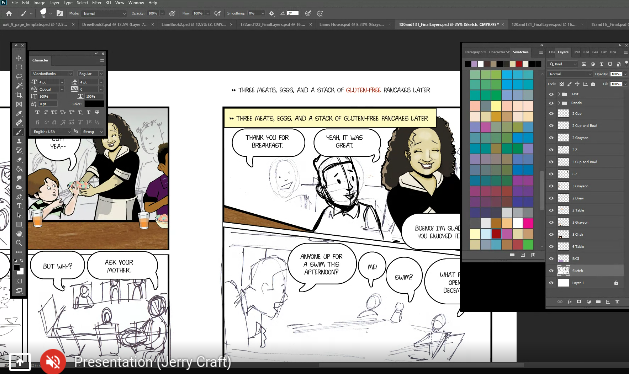629x374 pixels.
Task: Open the Swatches panel menu
Action: tap(540, 52)
